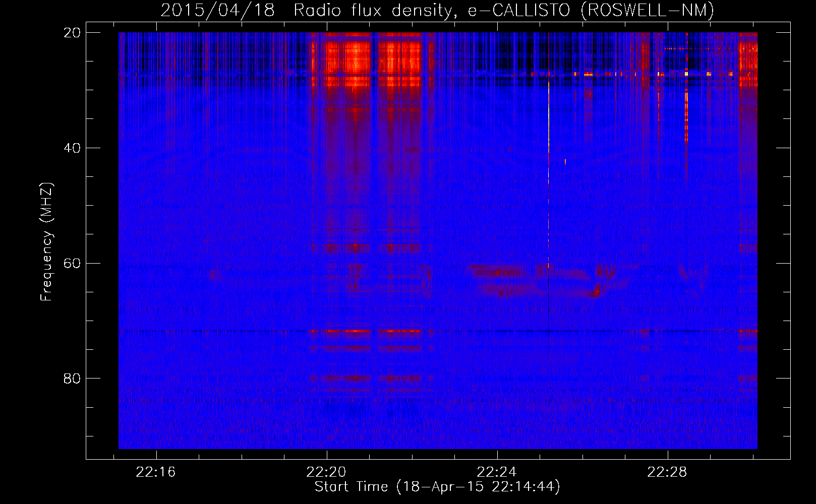
Task: Click the "22:20" time tick label
Action: click(326, 472)
